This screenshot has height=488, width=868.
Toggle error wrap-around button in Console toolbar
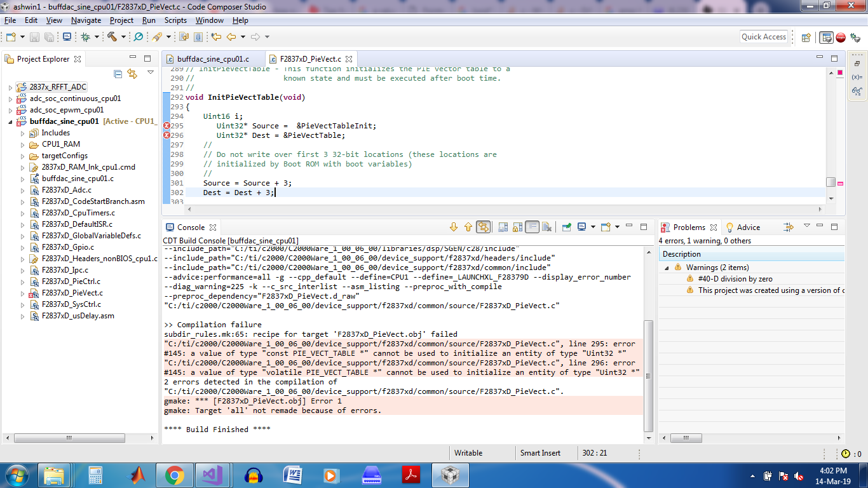click(x=483, y=227)
